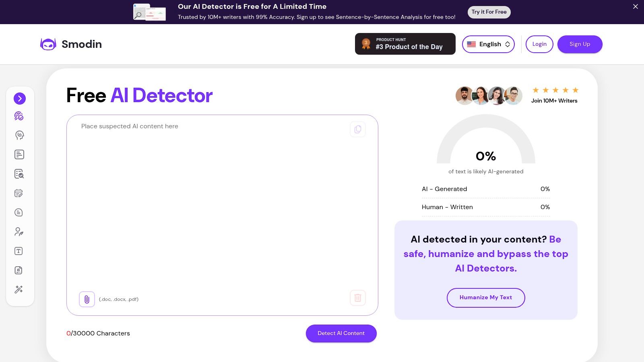The width and height of the screenshot is (644, 362).
Task: Go to Smodin home via brand name
Action: 82,44
